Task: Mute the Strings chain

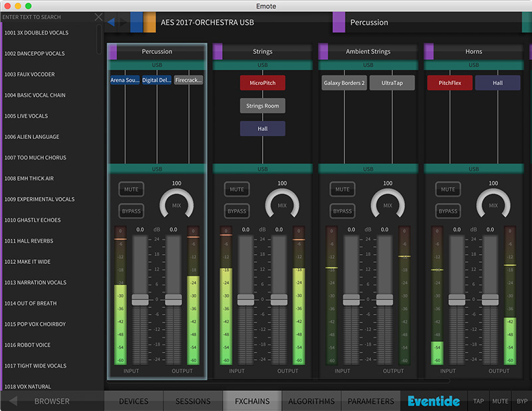Action: (237, 190)
